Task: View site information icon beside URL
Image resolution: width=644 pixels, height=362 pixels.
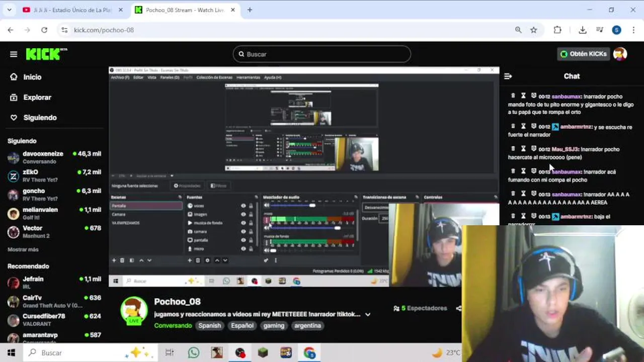Action: point(64,30)
